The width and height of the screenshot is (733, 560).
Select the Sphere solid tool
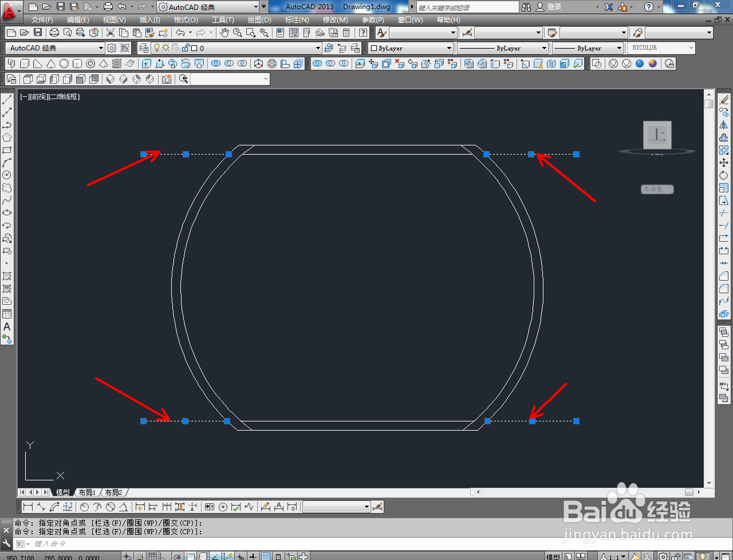point(64,64)
